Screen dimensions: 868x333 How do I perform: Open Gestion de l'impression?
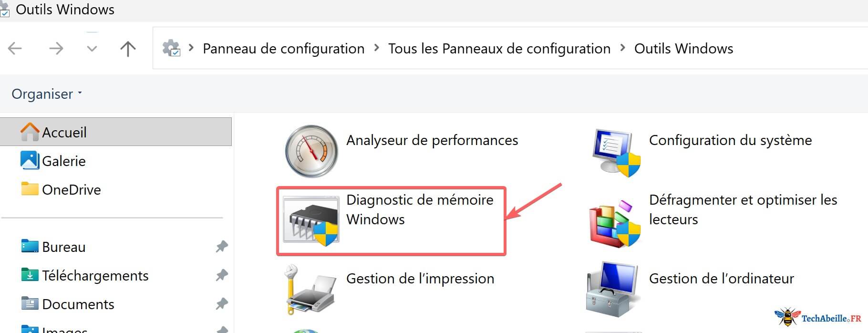click(x=420, y=279)
